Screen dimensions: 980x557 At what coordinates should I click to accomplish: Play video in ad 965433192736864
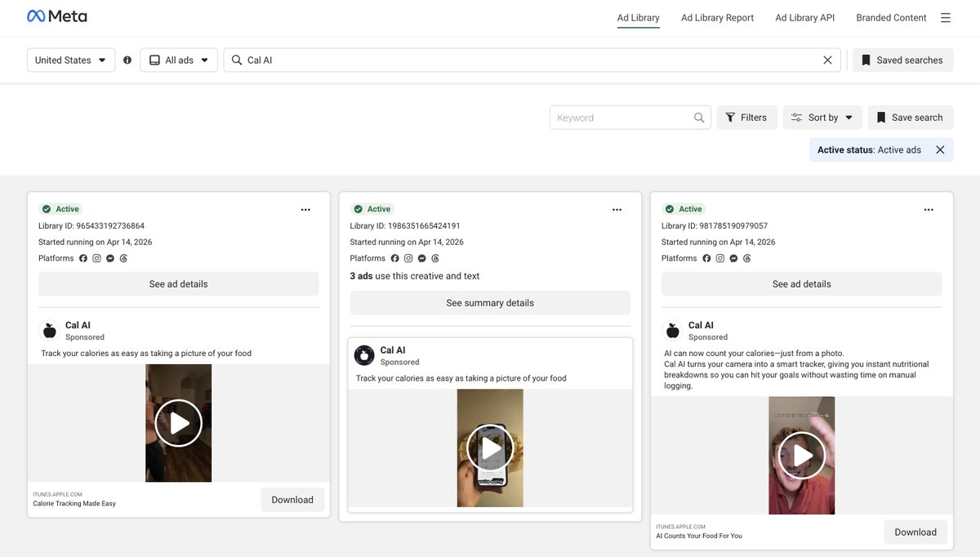coord(178,423)
